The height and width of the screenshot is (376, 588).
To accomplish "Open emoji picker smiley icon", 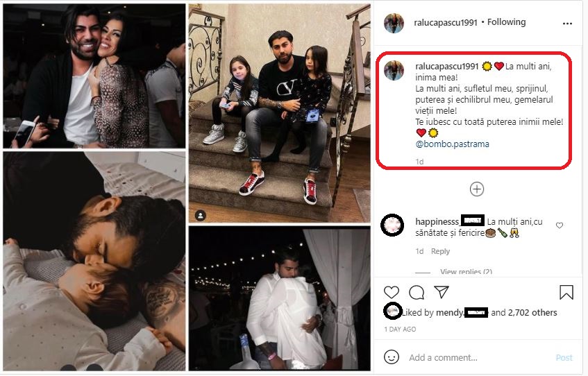I will click(x=392, y=357).
